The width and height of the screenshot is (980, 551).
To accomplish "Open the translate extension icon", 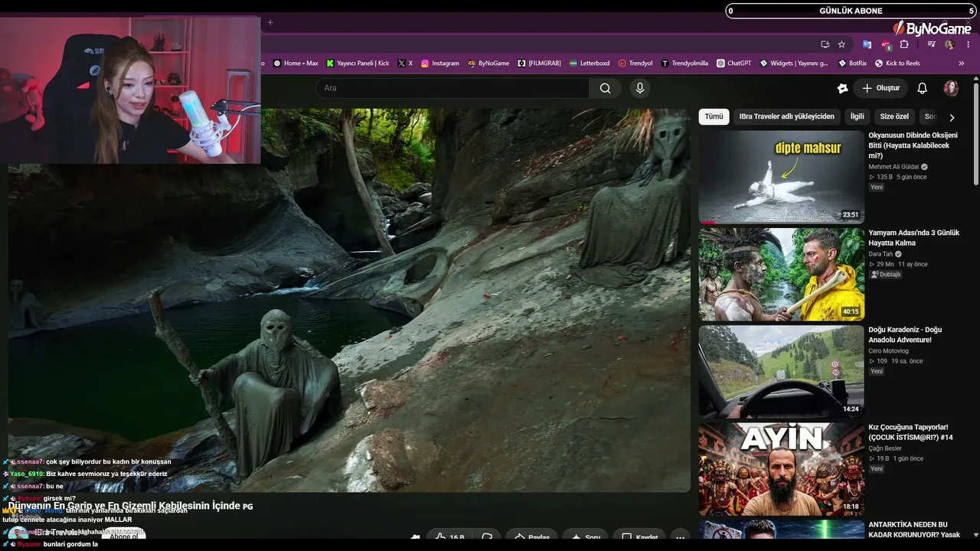I will [867, 44].
